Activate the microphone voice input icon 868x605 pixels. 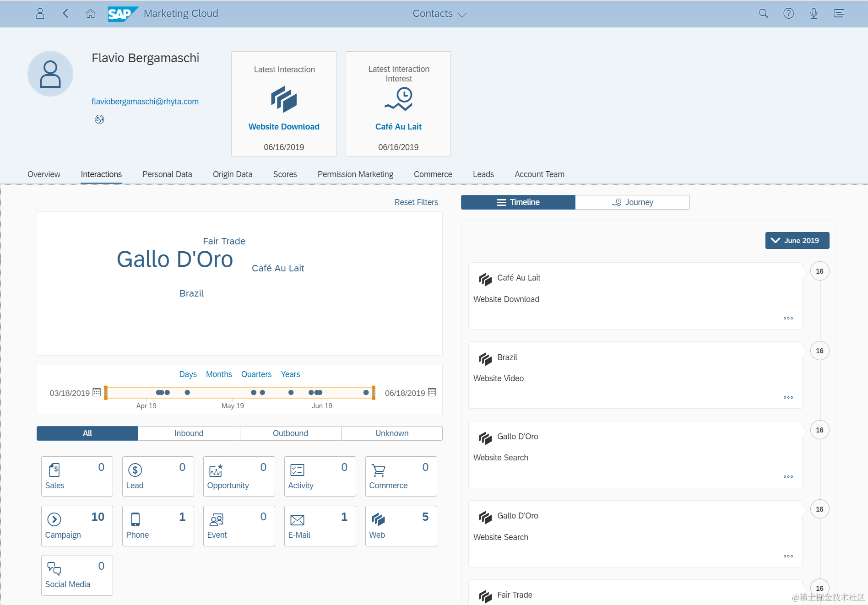point(814,13)
